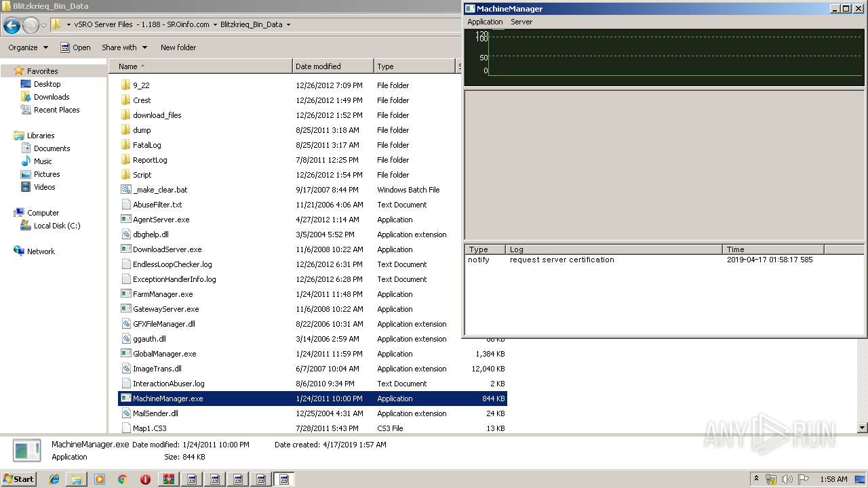868x488 pixels.
Task: Select ImageTrans.dll file name
Action: click(x=157, y=369)
